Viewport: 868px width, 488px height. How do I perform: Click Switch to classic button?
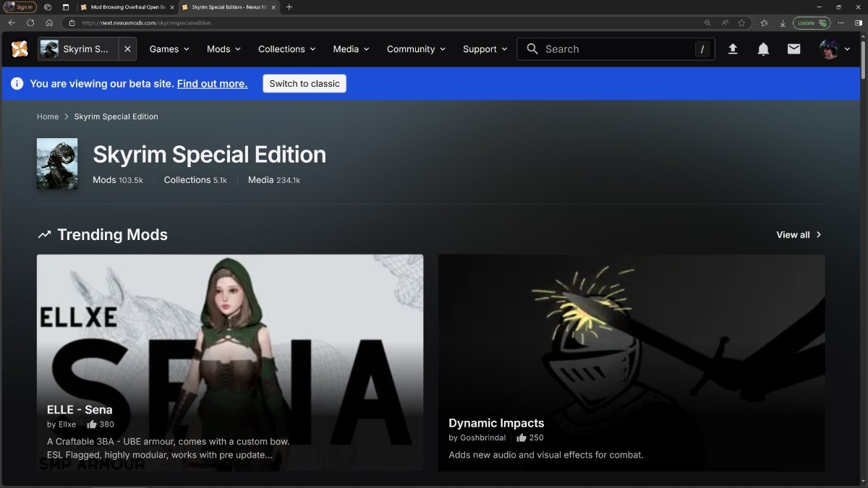tap(305, 84)
